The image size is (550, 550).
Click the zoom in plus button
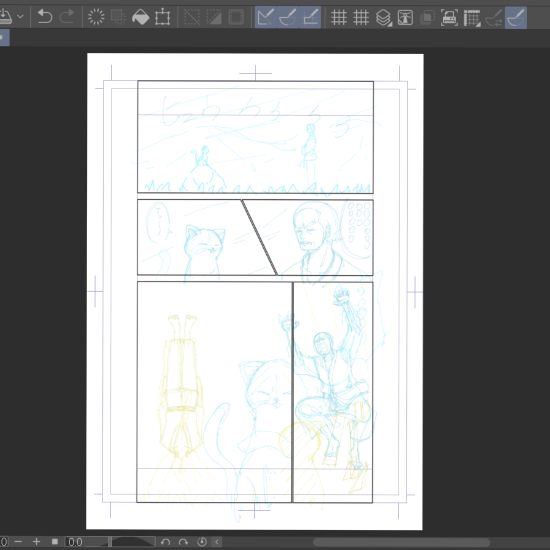tap(36, 542)
